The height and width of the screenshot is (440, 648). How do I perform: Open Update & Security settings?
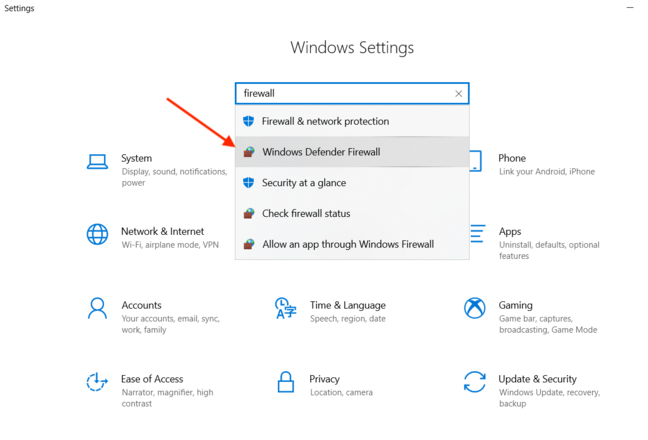point(532,390)
